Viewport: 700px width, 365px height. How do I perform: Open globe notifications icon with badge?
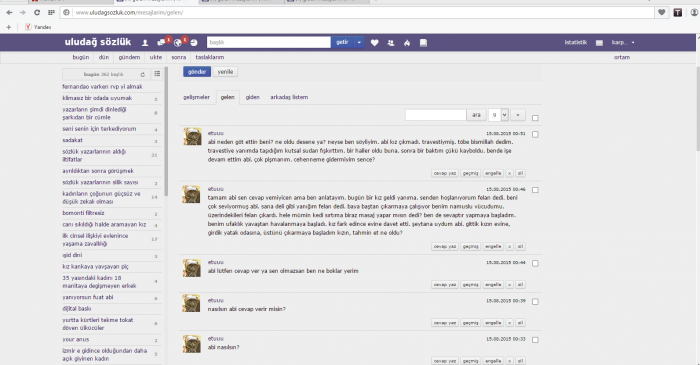pos(178,43)
